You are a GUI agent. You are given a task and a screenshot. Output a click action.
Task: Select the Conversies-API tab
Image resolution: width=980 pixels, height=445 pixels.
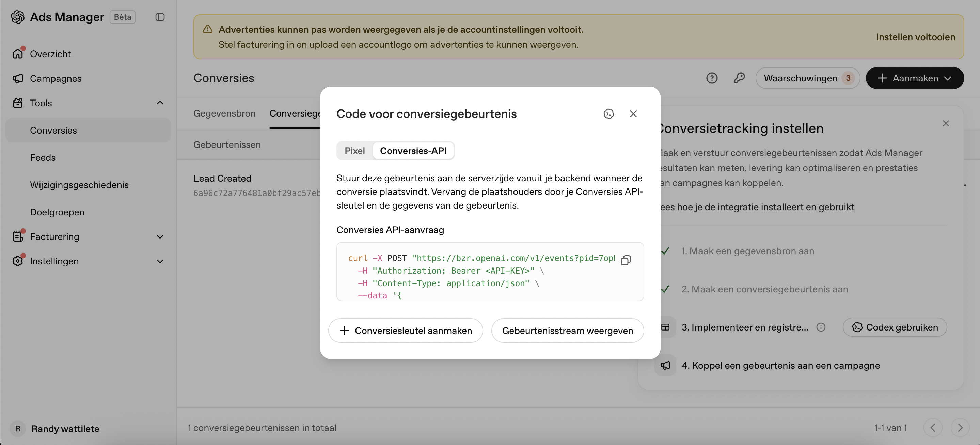pos(413,151)
